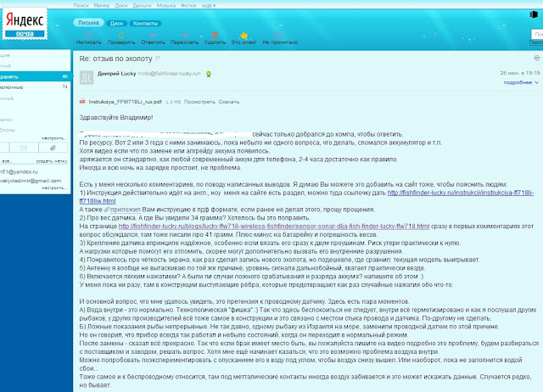Click the greeting Здравствуйте Владимир!
The width and height of the screenshot is (543, 392).
(116, 117)
